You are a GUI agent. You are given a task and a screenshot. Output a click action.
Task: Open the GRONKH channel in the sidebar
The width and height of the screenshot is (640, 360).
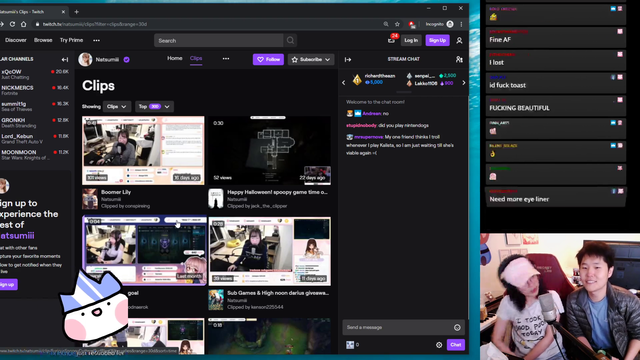[35, 123]
